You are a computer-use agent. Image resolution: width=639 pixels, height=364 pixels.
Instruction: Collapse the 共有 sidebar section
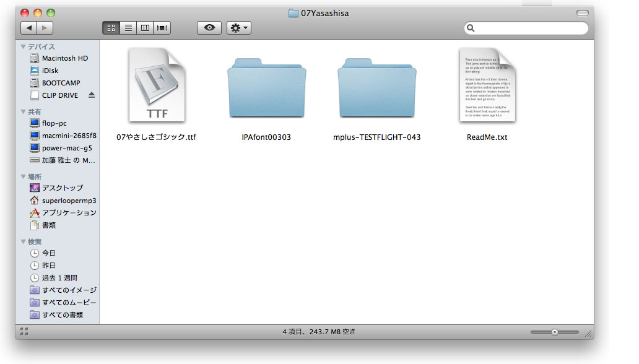tap(23, 112)
